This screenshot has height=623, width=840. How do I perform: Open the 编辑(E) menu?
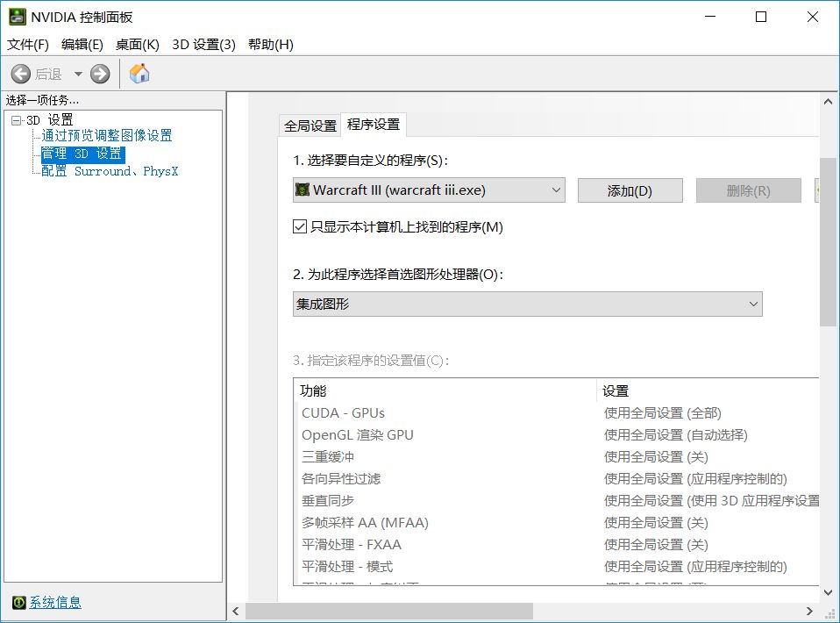82,45
